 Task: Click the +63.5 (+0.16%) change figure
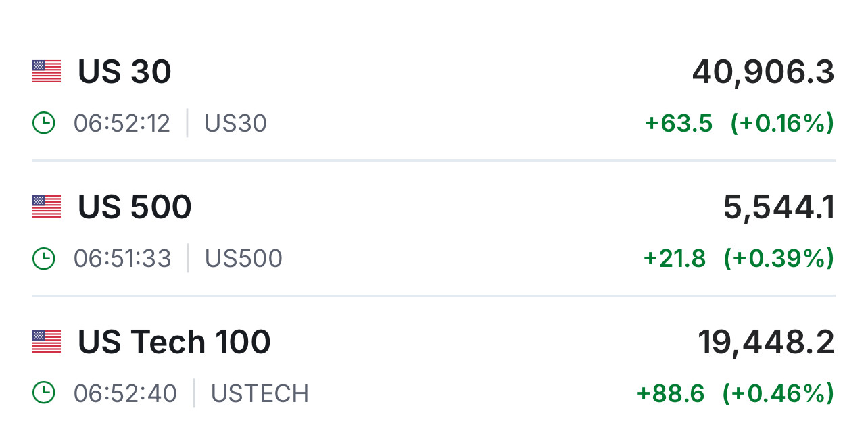pos(739,123)
